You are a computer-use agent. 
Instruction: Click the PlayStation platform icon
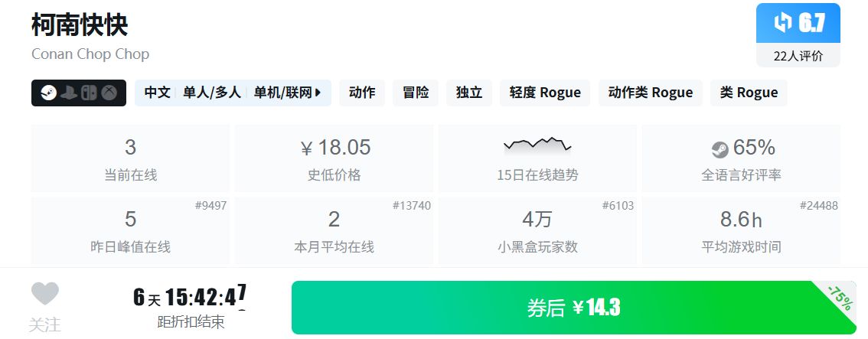(69, 93)
